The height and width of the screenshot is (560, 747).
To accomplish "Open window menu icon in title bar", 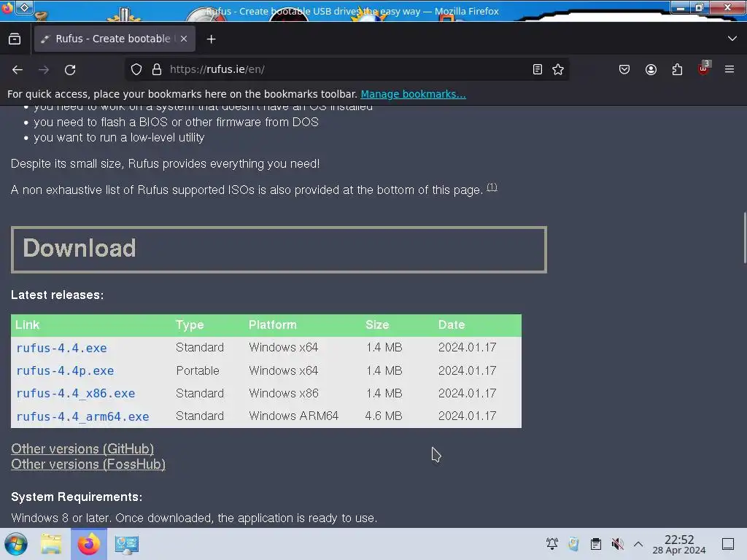I will click(x=7, y=8).
